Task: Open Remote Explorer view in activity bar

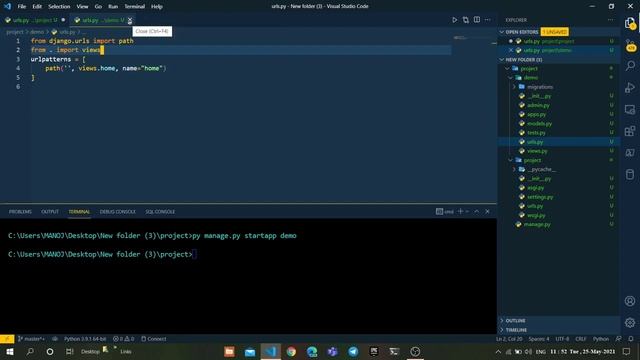Action: point(630,109)
